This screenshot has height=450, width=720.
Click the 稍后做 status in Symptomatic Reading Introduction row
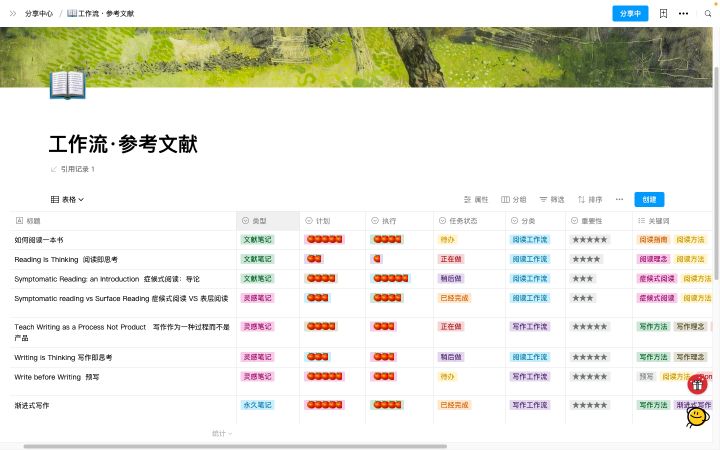451,278
